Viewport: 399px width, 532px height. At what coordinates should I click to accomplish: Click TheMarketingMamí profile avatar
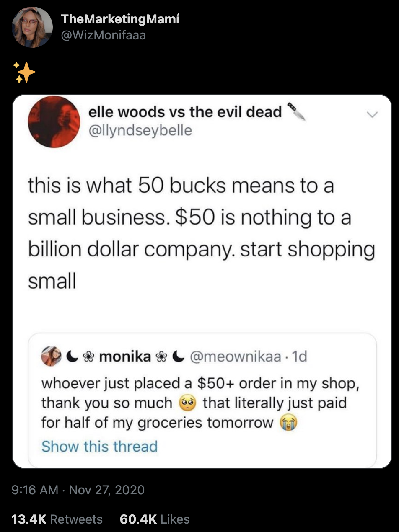32,27
